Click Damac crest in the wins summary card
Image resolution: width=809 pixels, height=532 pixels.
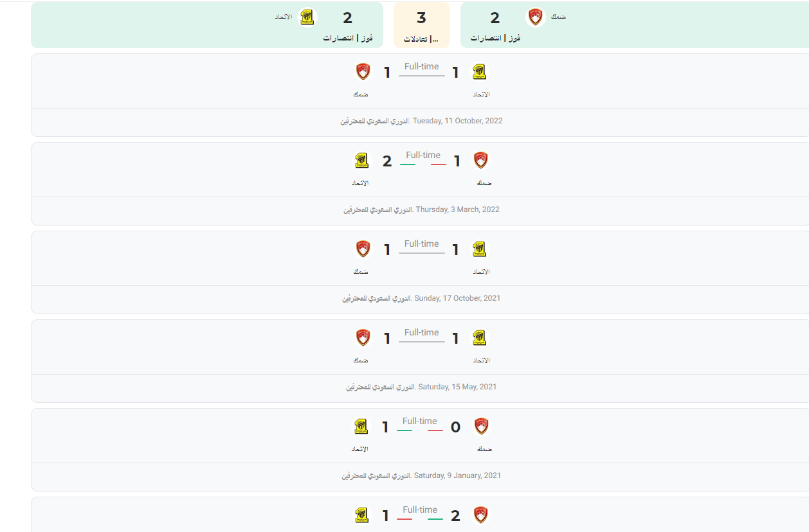(x=536, y=17)
